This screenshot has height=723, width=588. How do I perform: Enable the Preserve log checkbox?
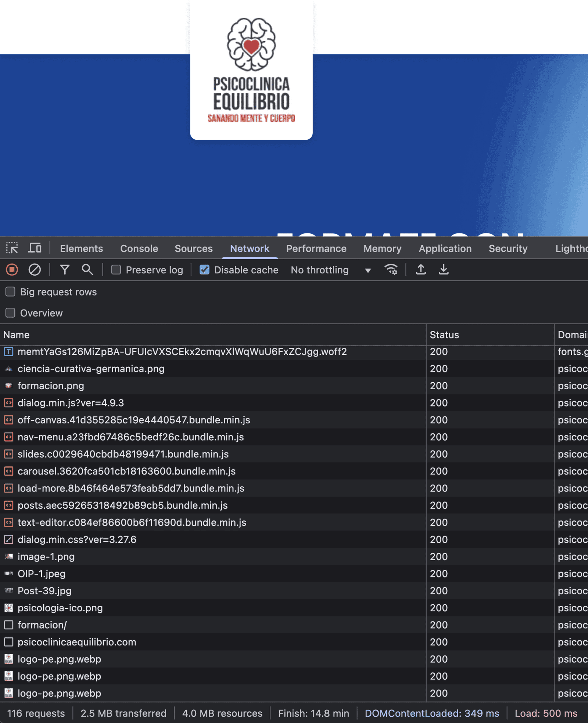[116, 270]
